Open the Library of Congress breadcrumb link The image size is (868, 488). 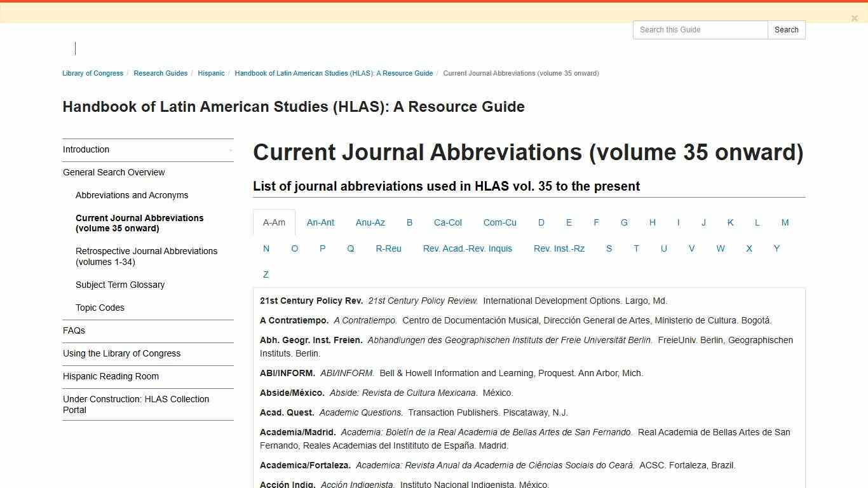point(92,73)
